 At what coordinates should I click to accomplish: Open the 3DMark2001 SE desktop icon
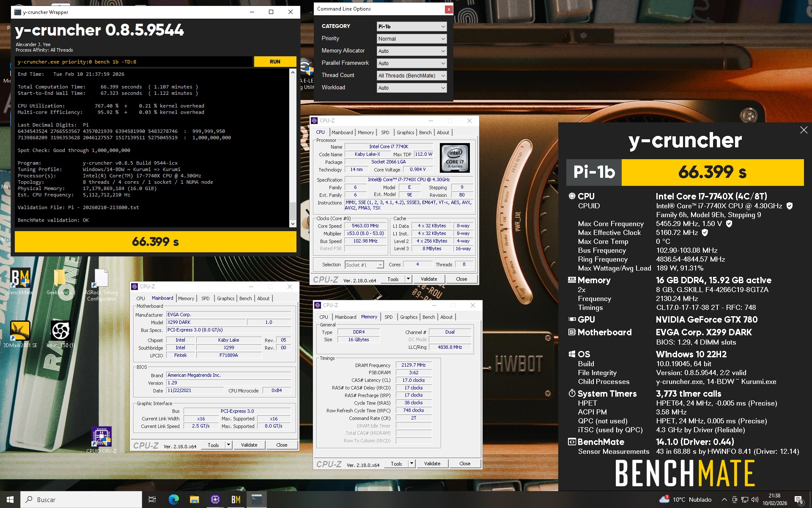[20, 331]
